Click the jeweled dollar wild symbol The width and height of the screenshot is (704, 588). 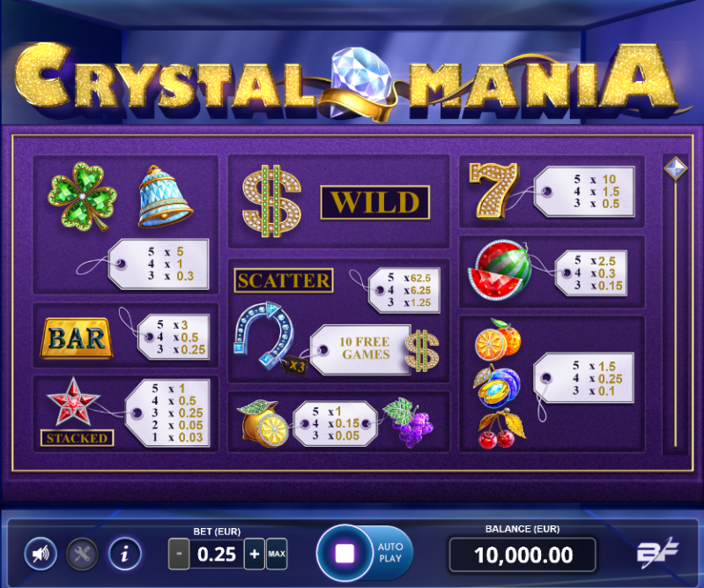tap(271, 201)
